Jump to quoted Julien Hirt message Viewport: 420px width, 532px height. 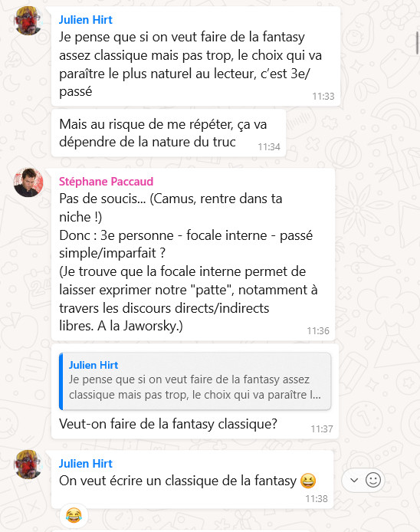(x=195, y=381)
